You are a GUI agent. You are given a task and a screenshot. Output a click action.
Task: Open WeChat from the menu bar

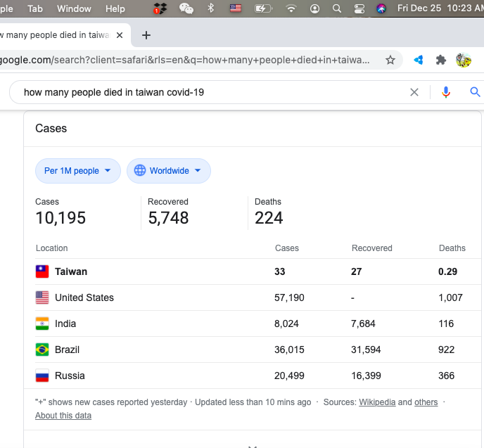(x=186, y=9)
